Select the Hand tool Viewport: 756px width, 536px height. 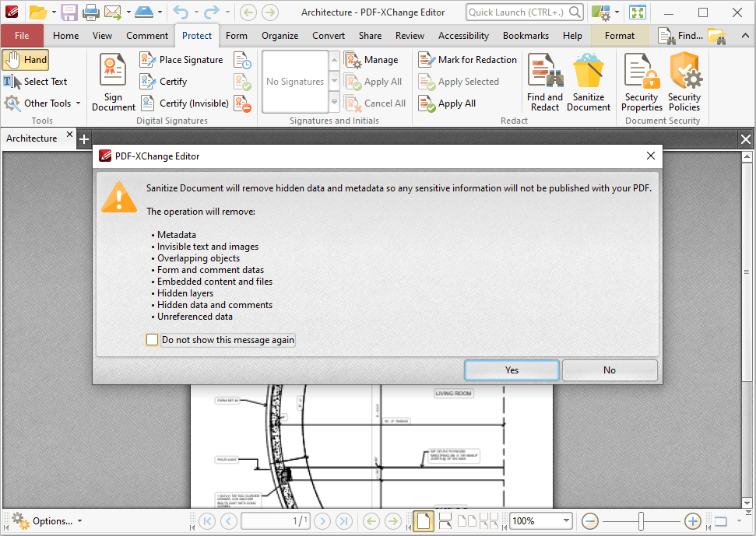tap(26, 60)
